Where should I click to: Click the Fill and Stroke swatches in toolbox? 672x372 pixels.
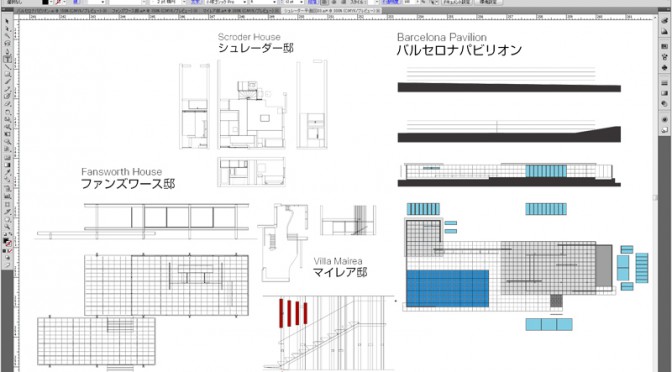tap(8, 241)
